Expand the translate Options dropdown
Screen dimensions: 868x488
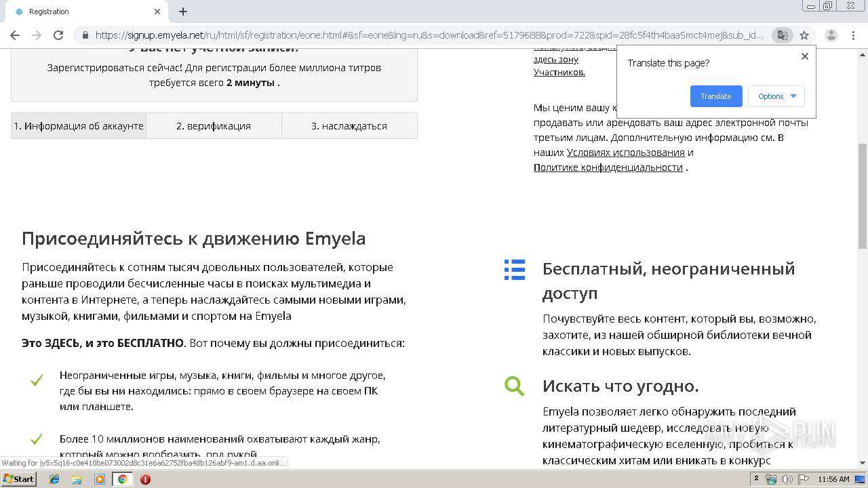click(776, 96)
